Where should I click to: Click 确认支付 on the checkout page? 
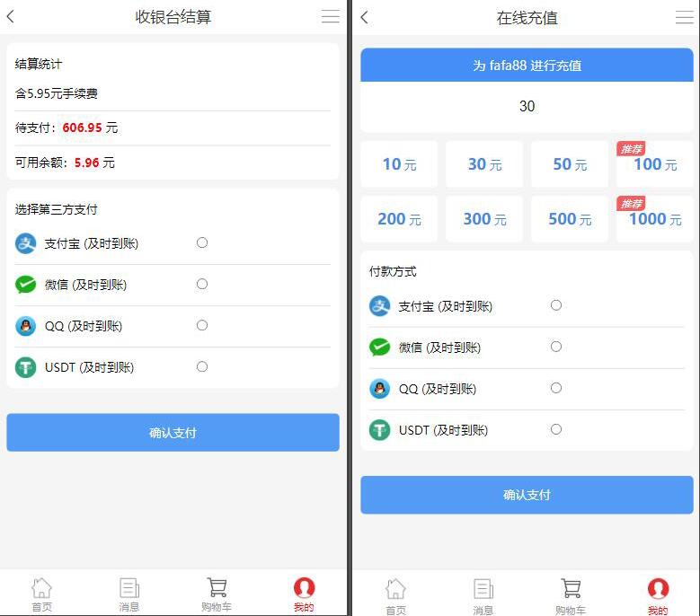(x=173, y=432)
